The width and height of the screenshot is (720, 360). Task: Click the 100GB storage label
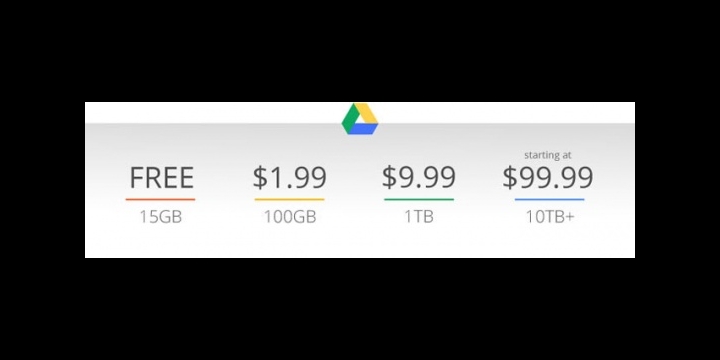290,216
